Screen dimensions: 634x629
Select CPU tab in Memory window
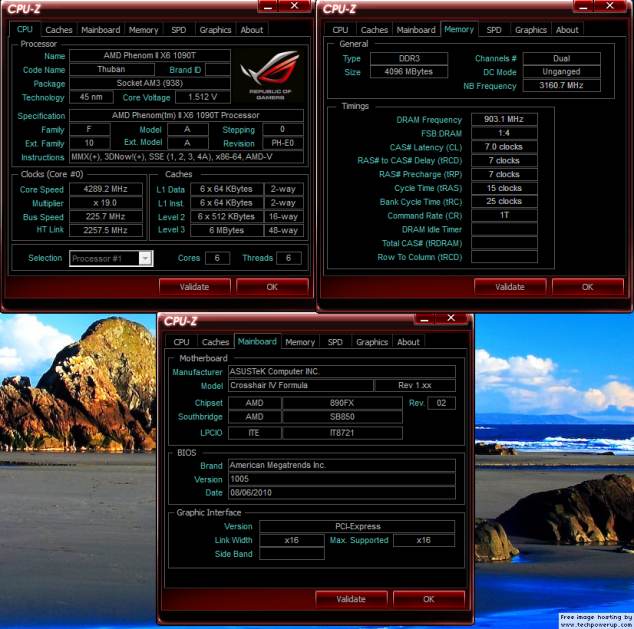340,30
